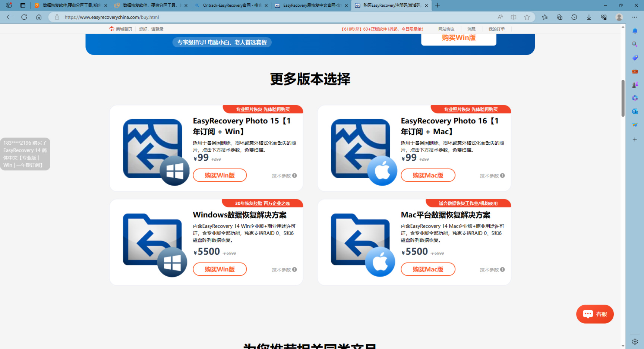The height and width of the screenshot is (349, 644).
Task: Open the 商城首页 link
Action: tap(121, 29)
